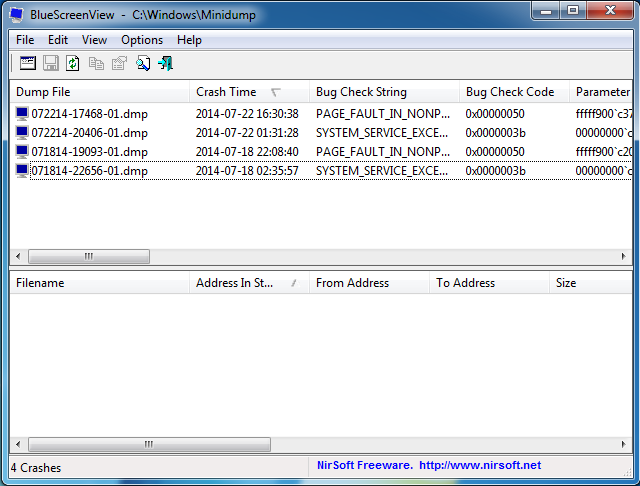640x486 pixels.
Task: Click upper pane scroll left arrow
Action: (x=18, y=256)
